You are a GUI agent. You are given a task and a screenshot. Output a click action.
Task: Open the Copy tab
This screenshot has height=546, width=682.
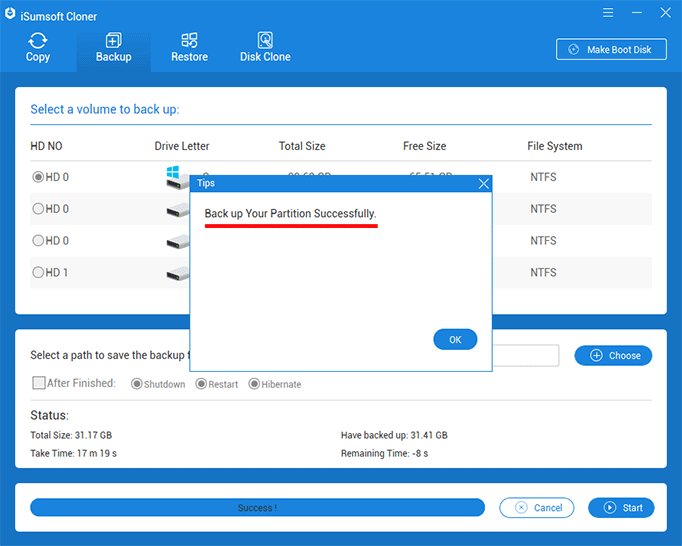pyautogui.click(x=38, y=48)
